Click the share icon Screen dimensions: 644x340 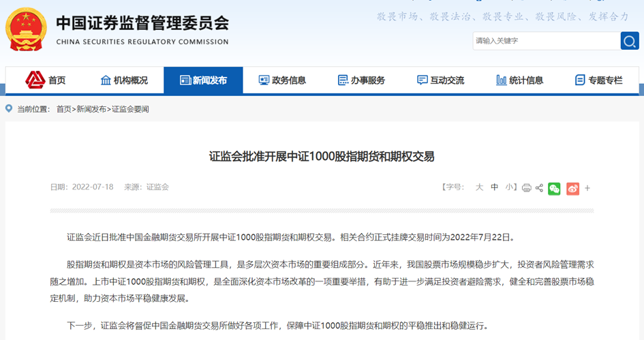pyautogui.click(x=539, y=188)
